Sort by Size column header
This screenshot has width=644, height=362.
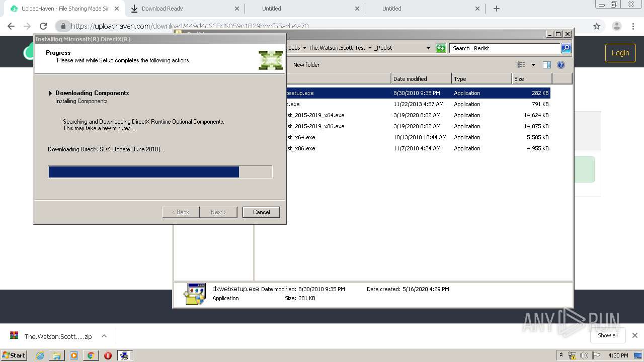coord(532,79)
